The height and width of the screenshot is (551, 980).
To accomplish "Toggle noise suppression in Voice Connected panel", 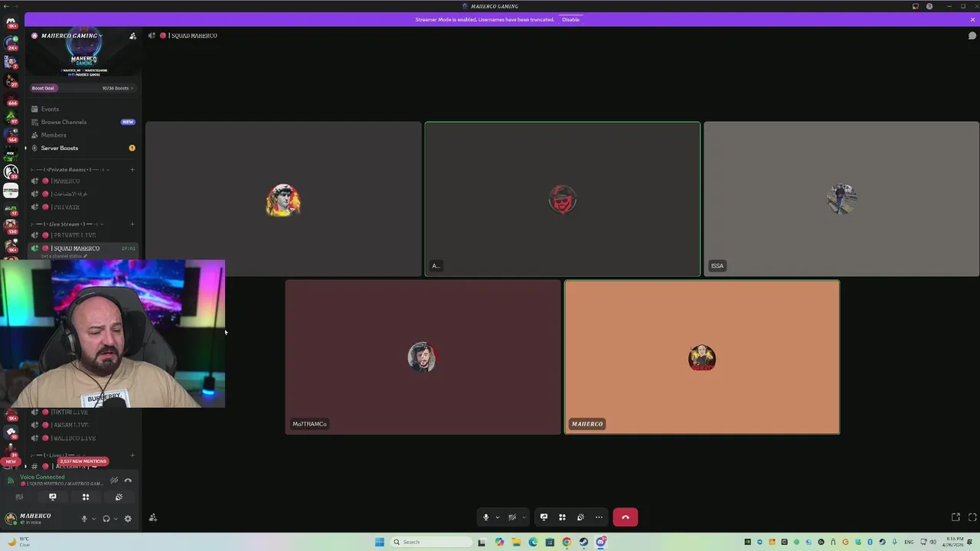I will click(114, 481).
